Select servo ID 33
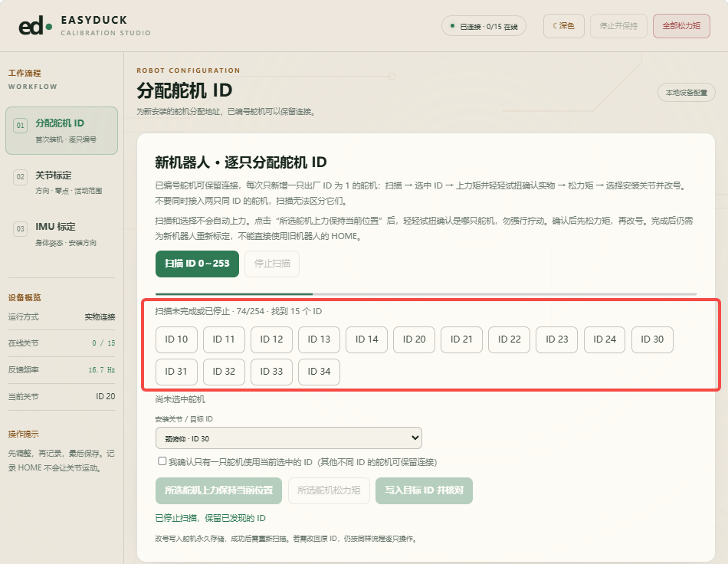 tap(271, 372)
